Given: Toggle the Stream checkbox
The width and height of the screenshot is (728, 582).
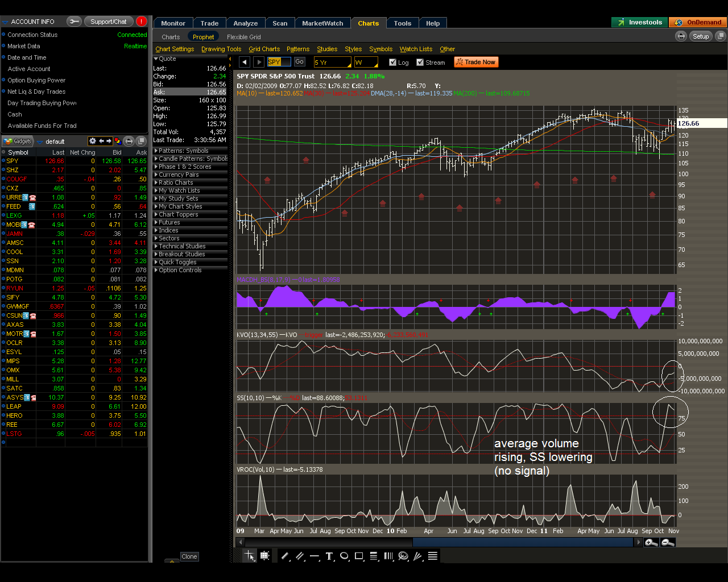Looking at the screenshot, I should (420, 62).
